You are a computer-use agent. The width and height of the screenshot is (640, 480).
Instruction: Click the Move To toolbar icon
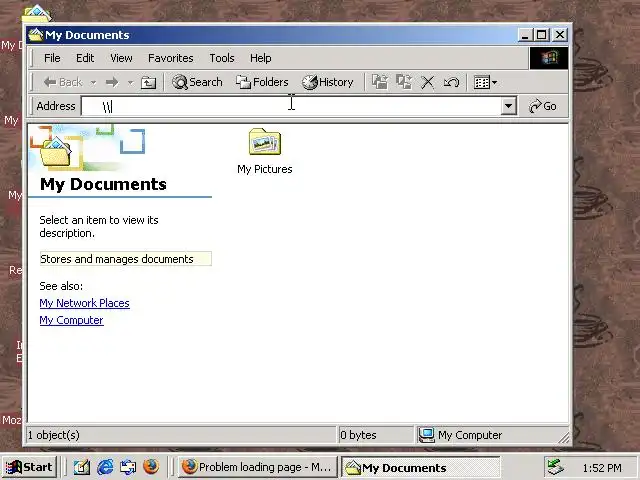(380, 82)
